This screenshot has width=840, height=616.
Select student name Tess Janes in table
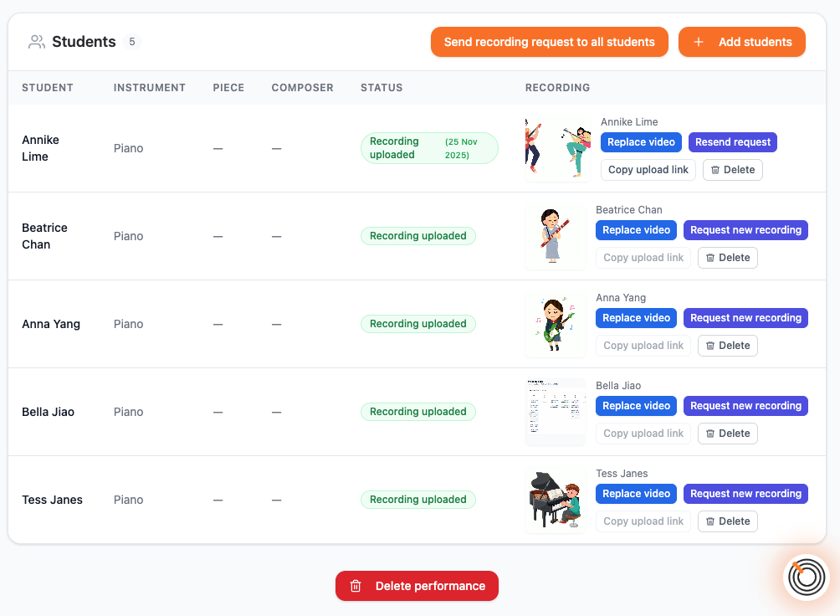pyautogui.click(x=53, y=501)
